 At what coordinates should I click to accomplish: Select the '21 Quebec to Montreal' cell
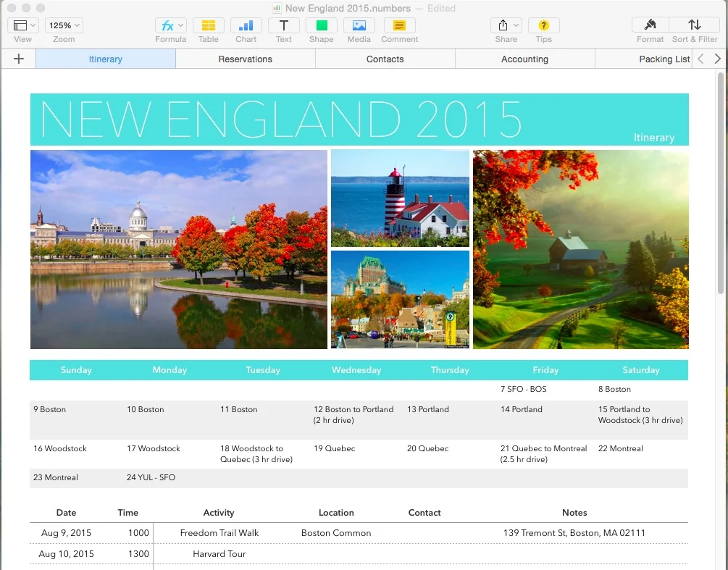[545, 454]
